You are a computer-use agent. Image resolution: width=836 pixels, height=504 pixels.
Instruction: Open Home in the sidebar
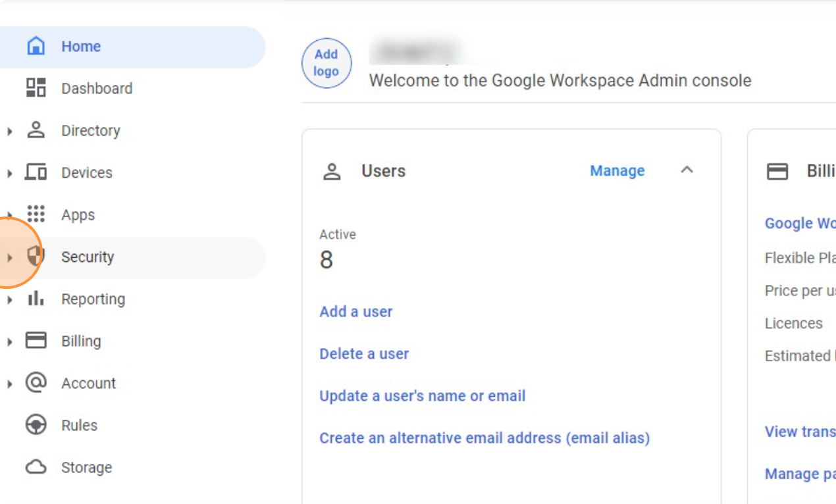click(x=132, y=47)
